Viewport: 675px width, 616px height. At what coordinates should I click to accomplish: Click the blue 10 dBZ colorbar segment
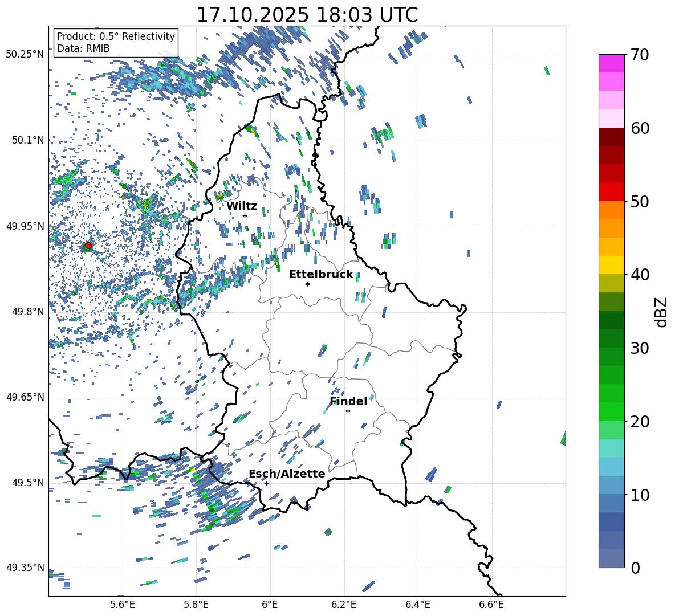point(611,486)
